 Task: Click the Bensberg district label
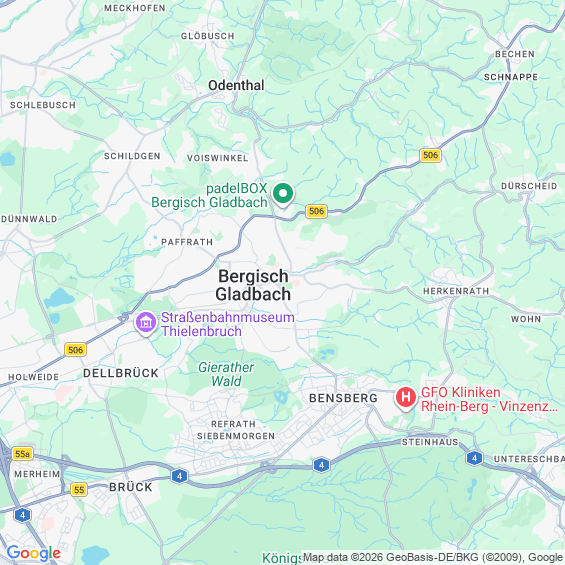click(x=343, y=398)
